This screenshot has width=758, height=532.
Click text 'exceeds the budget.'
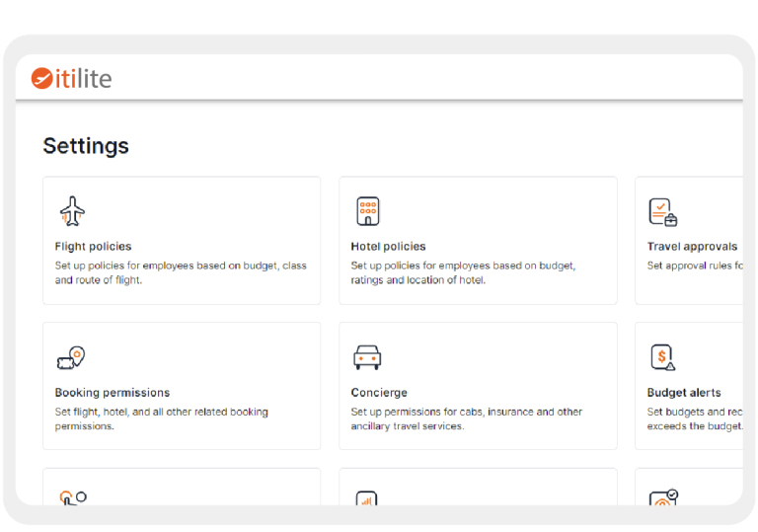695,426
